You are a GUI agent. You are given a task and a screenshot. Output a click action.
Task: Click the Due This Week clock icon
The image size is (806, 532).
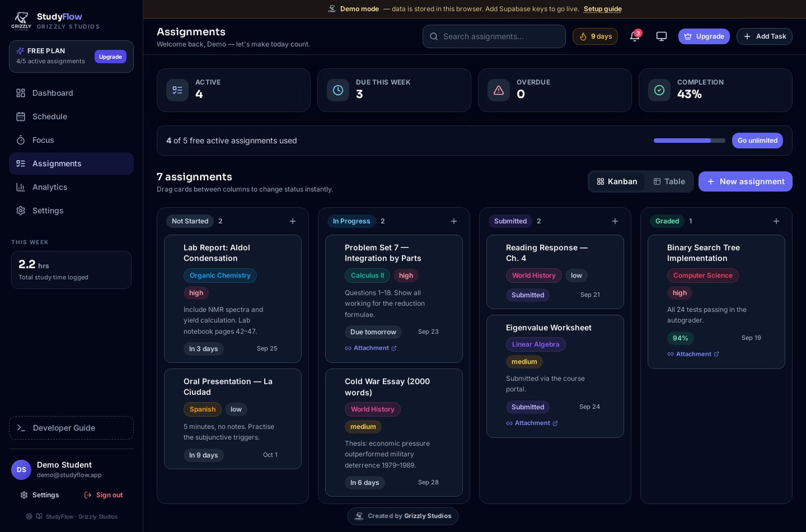click(x=338, y=90)
